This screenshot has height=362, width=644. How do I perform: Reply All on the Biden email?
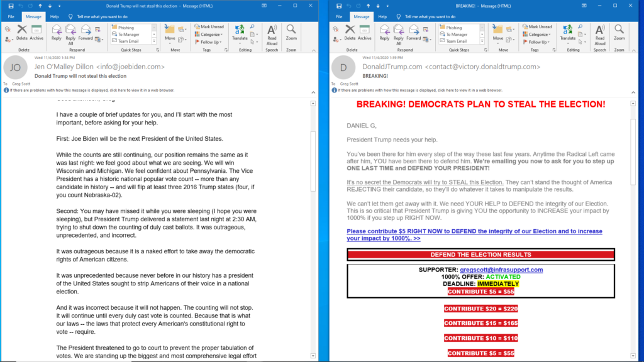[70, 35]
